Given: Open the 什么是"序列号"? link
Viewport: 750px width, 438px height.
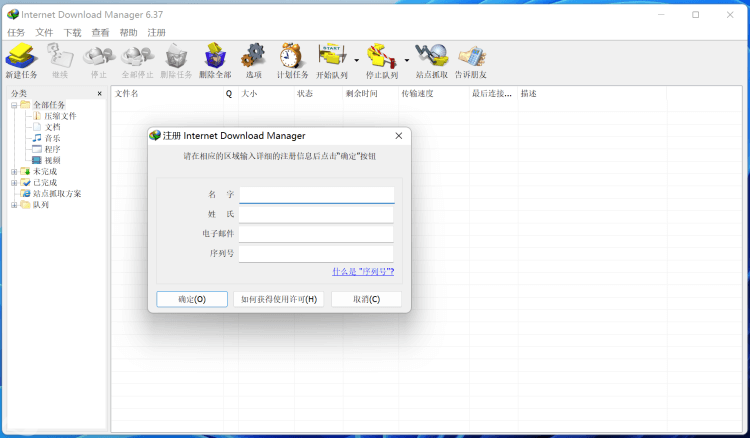Looking at the screenshot, I should point(363,272).
